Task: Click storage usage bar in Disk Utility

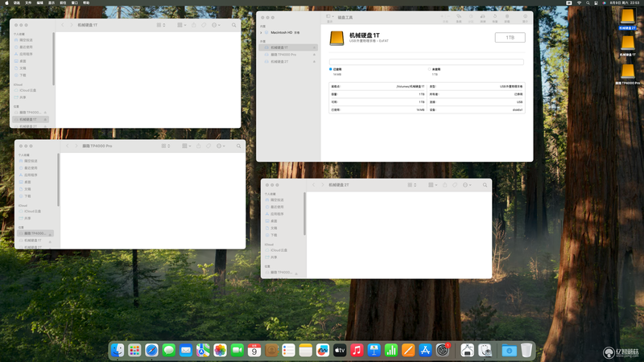Action: click(427, 62)
